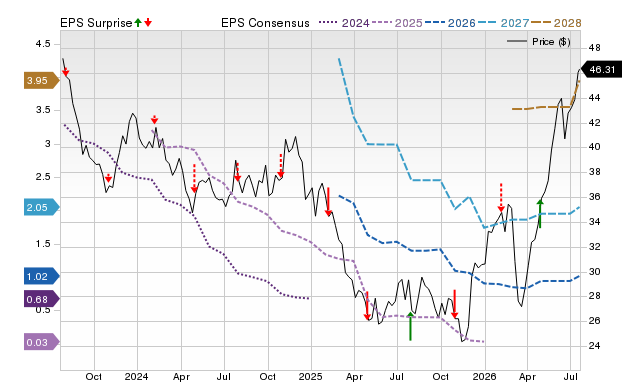Select the EPS Consensus legend label
This screenshot has width=640, height=382.
coord(265,23)
